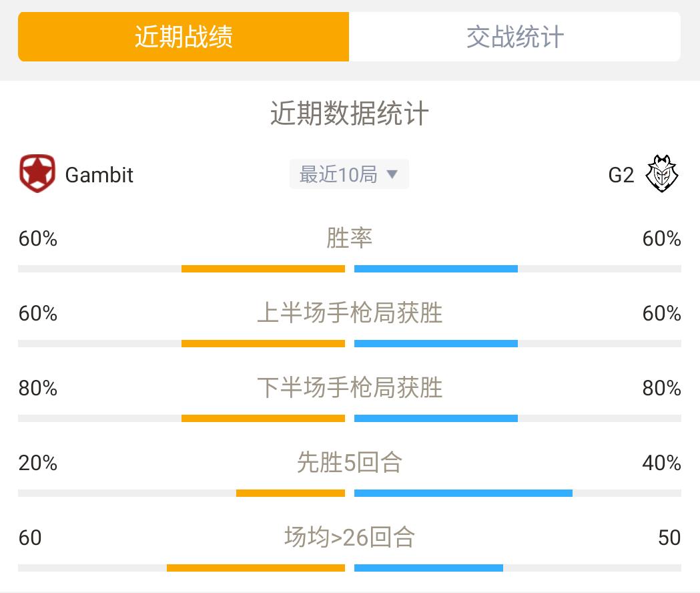Click the G2 team logo icon
The image size is (700, 593).
click(x=661, y=174)
